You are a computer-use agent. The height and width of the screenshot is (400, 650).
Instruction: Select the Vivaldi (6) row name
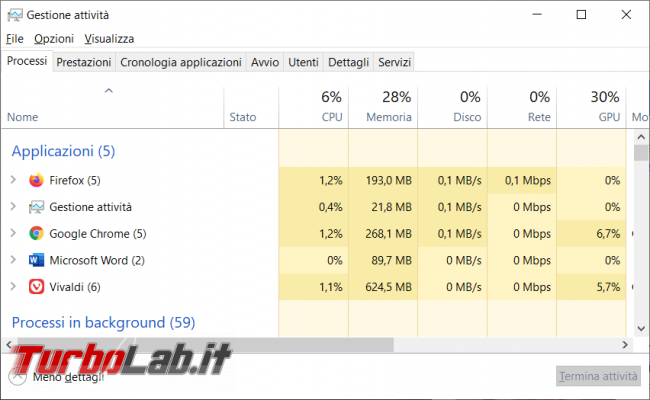click(75, 287)
